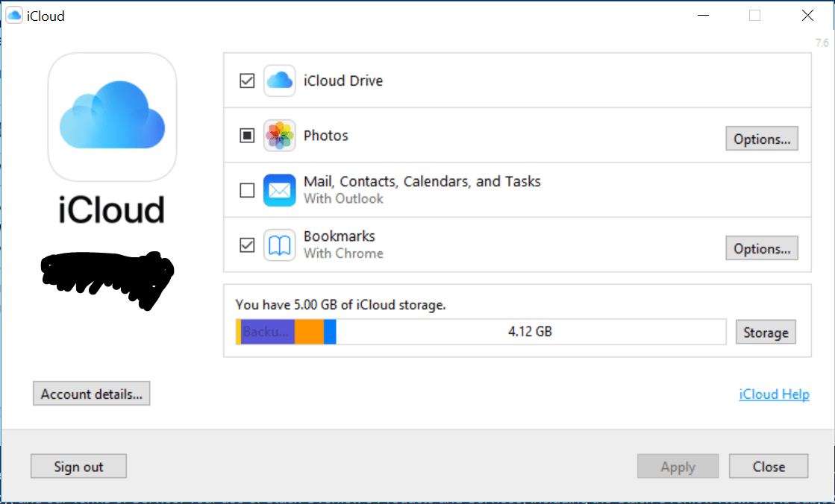The height and width of the screenshot is (504, 835).
Task: Open the iCloud Help link
Action: point(774,394)
